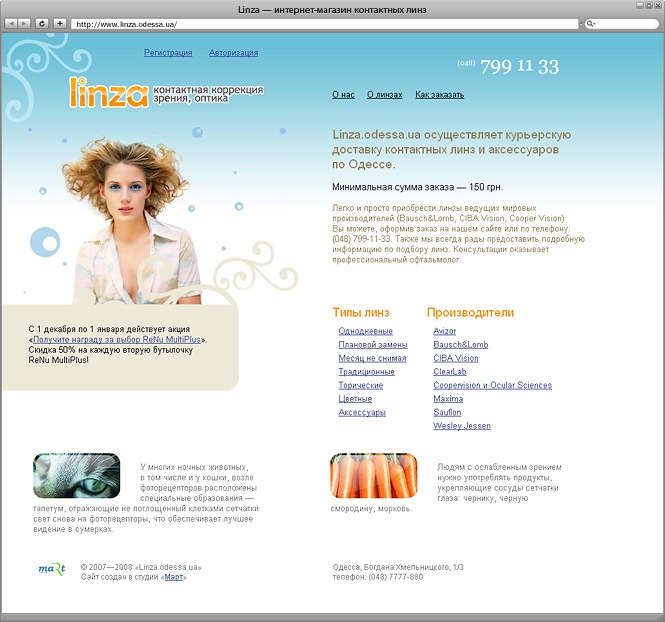Open the Sauflon manufacturer link
This screenshot has height=622, width=665.
(x=447, y=413)
